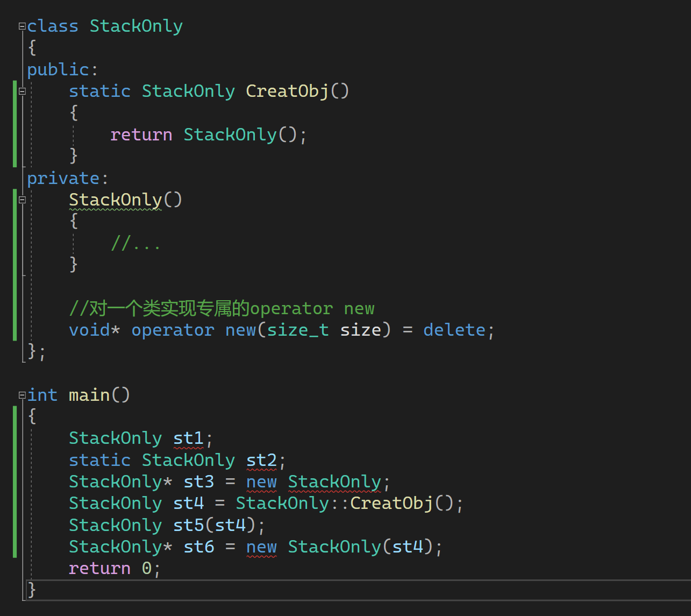The height and width of the screenshot is (616, 691).
Task: Collapse the class StackOnly code block
Action: coord(22,26)
